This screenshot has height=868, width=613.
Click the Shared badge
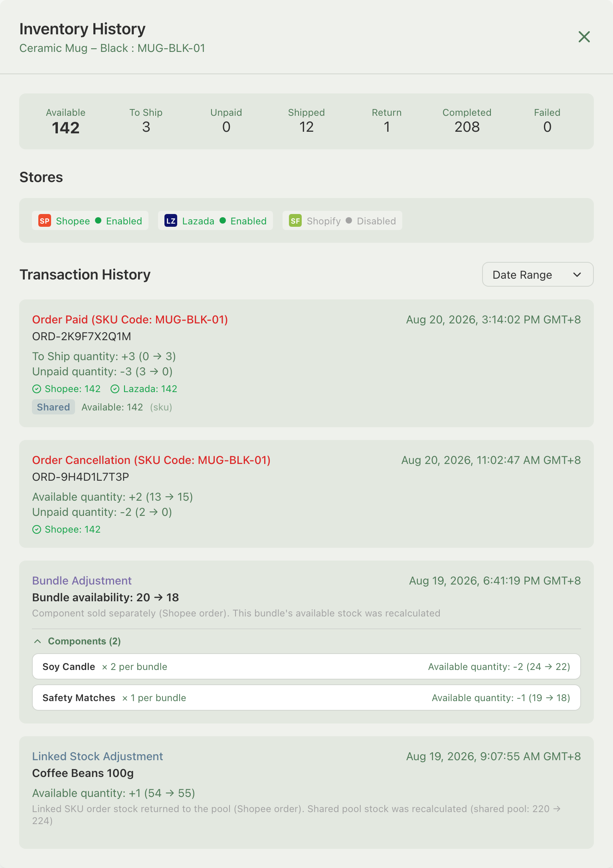click(x=53, y=407)
